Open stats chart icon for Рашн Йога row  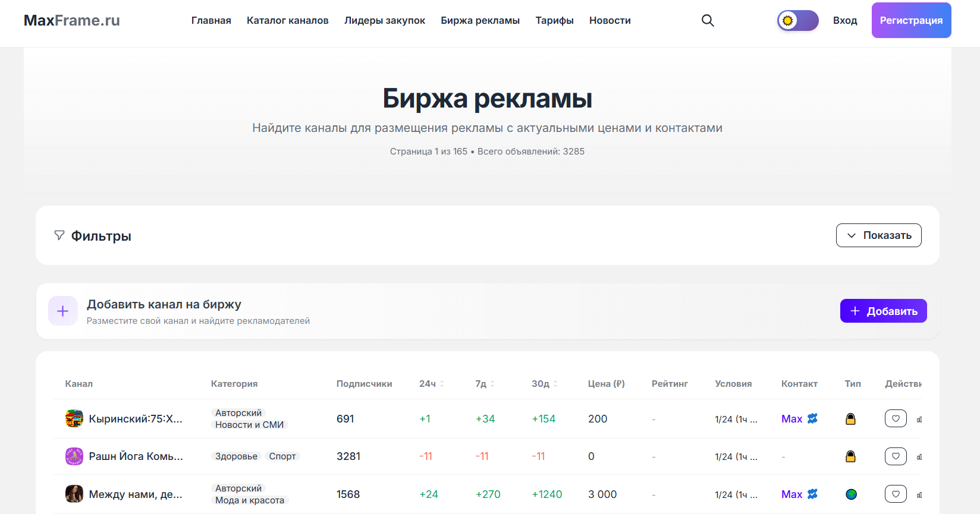919,457
